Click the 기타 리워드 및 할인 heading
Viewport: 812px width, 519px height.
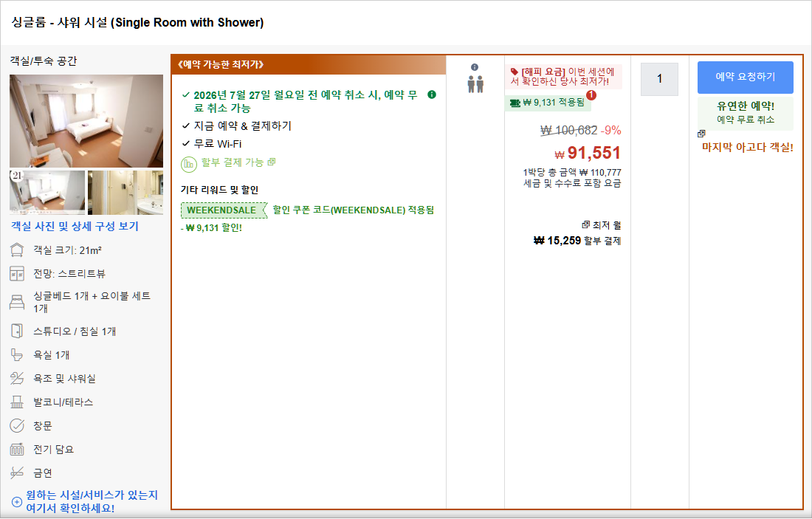[x=219, y=190]
